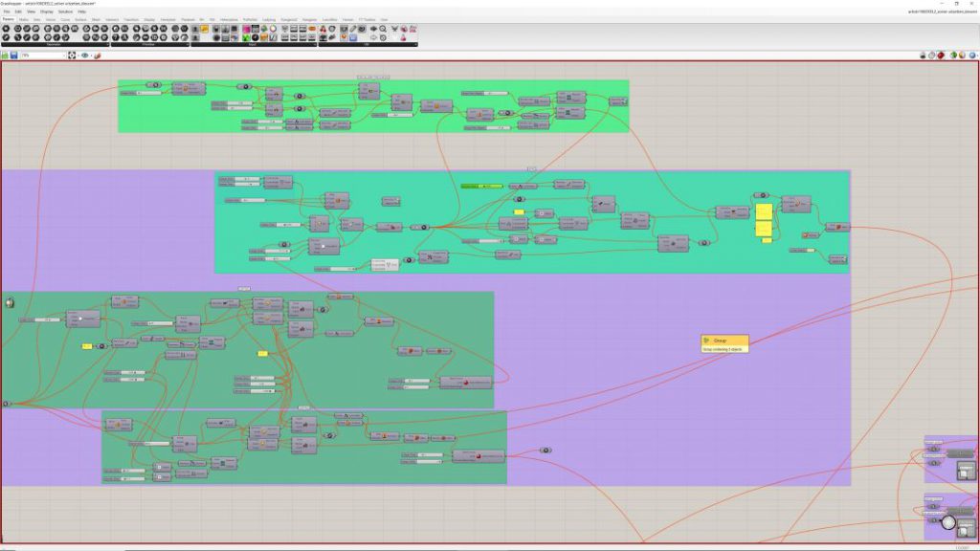Select the red sketch pen tool

click(x=97, y=55)
